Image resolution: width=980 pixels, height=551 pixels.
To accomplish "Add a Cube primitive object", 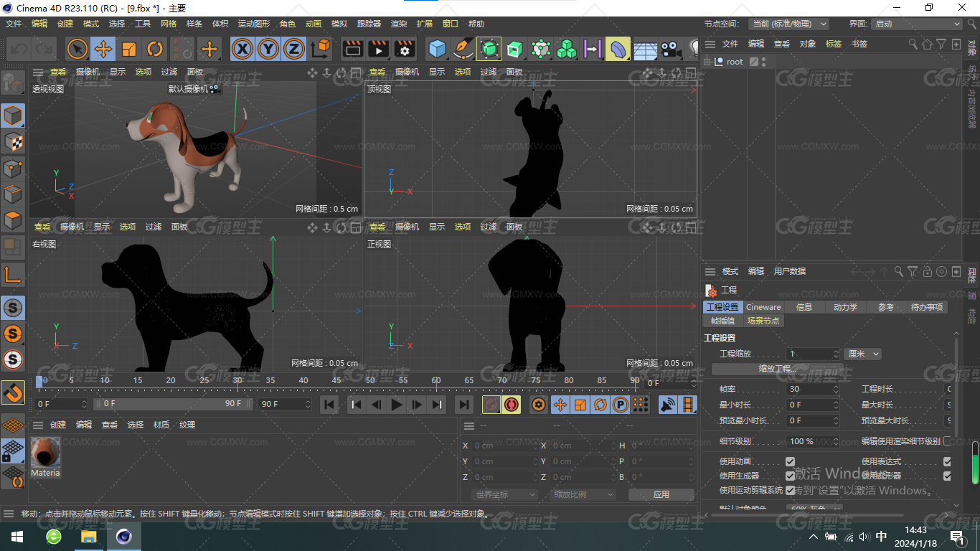I will click(437, 49).
